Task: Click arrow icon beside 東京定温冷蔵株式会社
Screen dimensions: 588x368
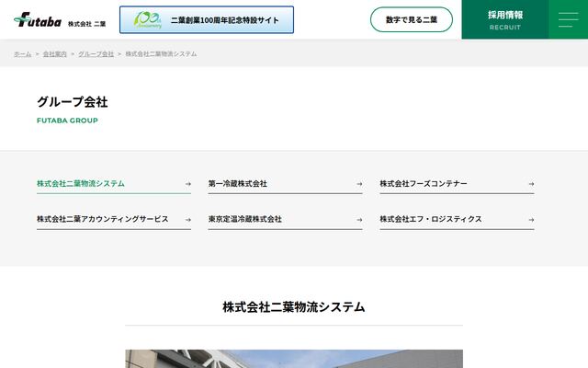Action: (x=359, y=220)
